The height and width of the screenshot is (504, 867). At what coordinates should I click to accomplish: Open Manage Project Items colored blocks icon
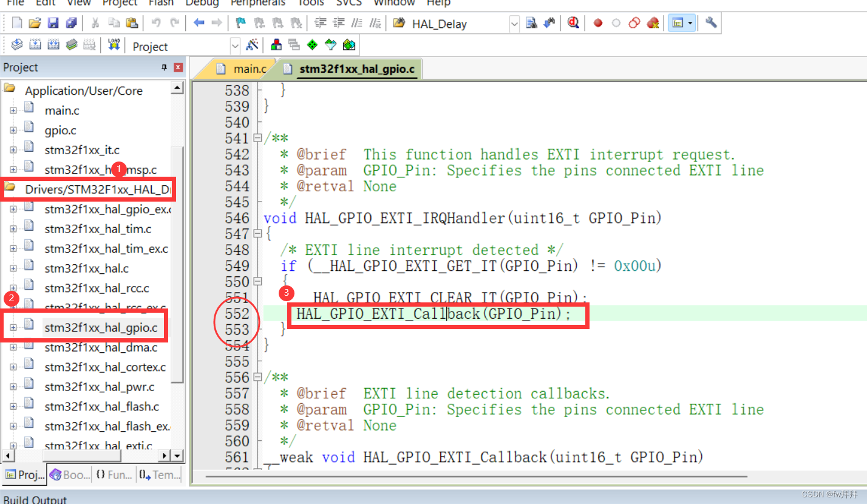pos(276,45)
